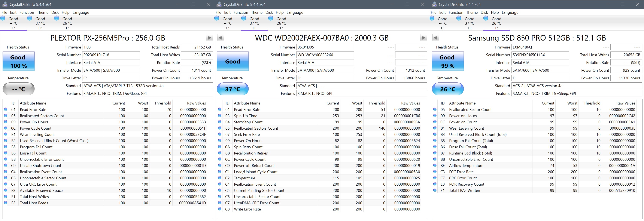
Task: Click Available Reserved Space attribute text
Action: pyautogui.click(x=41, y=191)
